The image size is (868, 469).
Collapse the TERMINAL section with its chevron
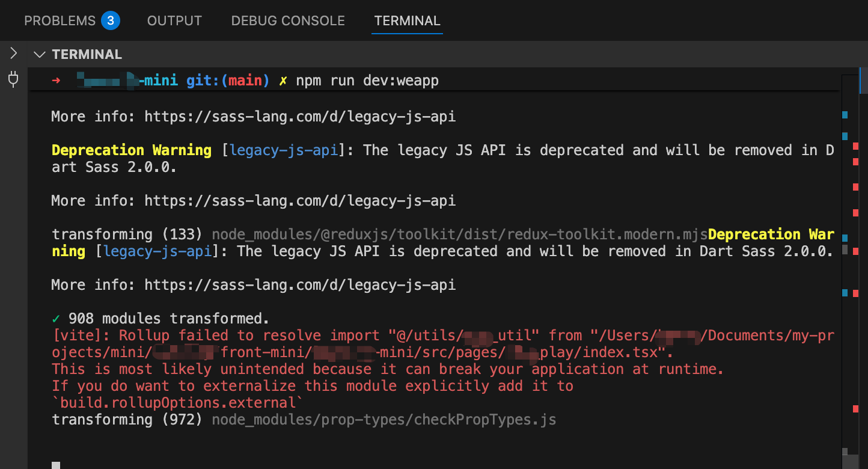[40, 54]
